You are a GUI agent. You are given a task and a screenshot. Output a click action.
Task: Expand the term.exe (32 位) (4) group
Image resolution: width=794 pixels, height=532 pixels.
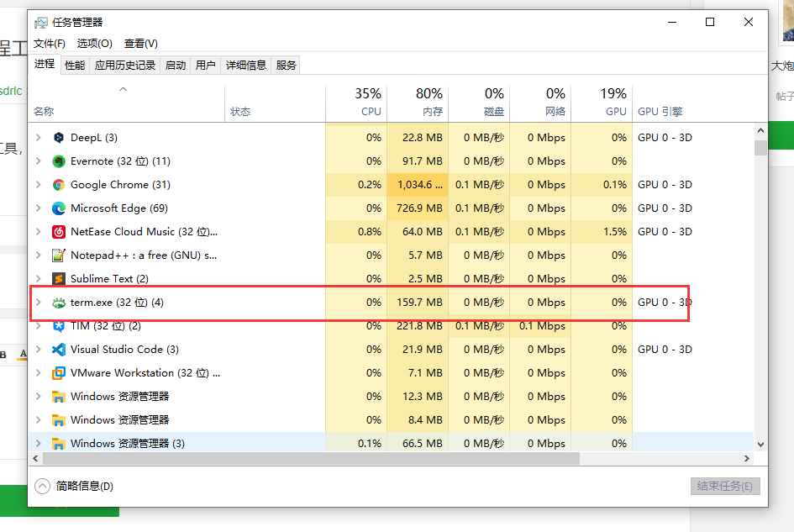pyautogui.click(x=39, y=303)
